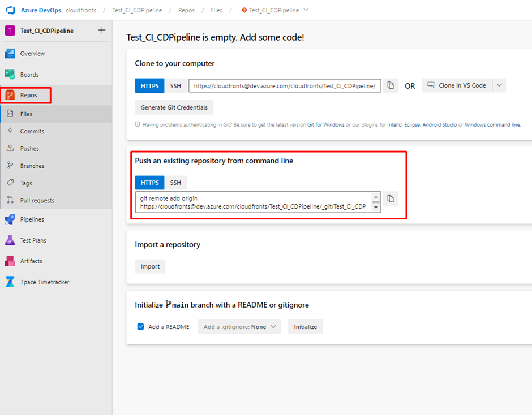Click the Clone in VS Code button
532x415 pixels.
pyautogui.click(x=457, y=85)
